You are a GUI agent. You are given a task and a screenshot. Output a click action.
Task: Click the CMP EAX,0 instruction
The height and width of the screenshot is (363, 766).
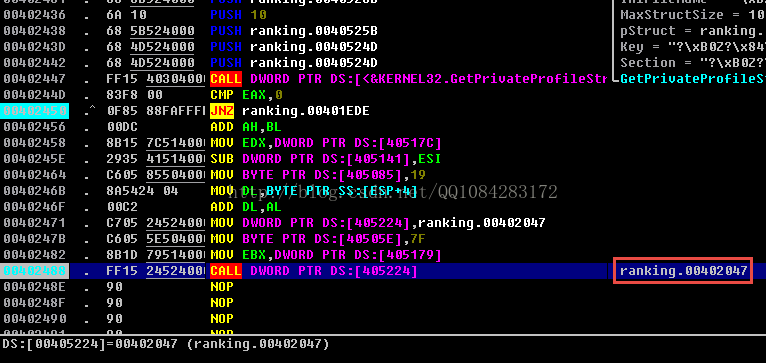click(x=246, y=95)
